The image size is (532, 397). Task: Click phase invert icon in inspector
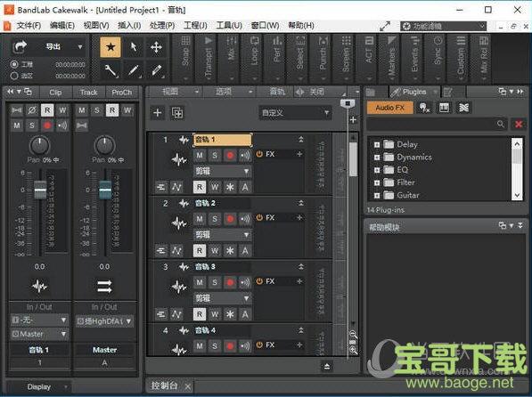(x=32, y=109)
